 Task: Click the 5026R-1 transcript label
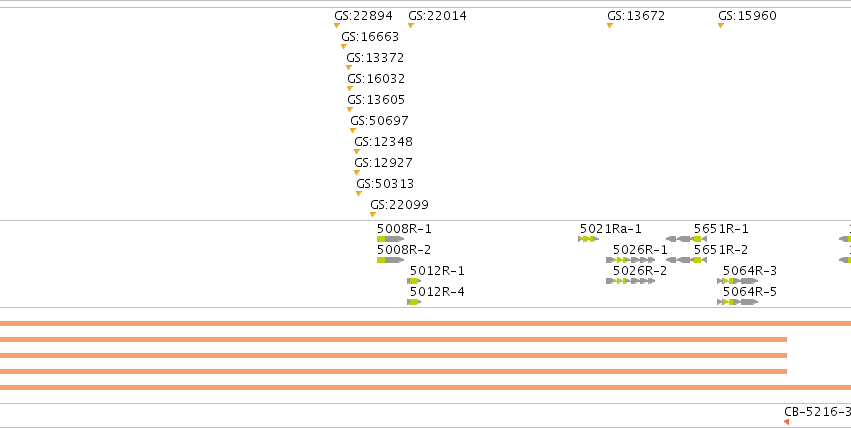tap(640, 250)
